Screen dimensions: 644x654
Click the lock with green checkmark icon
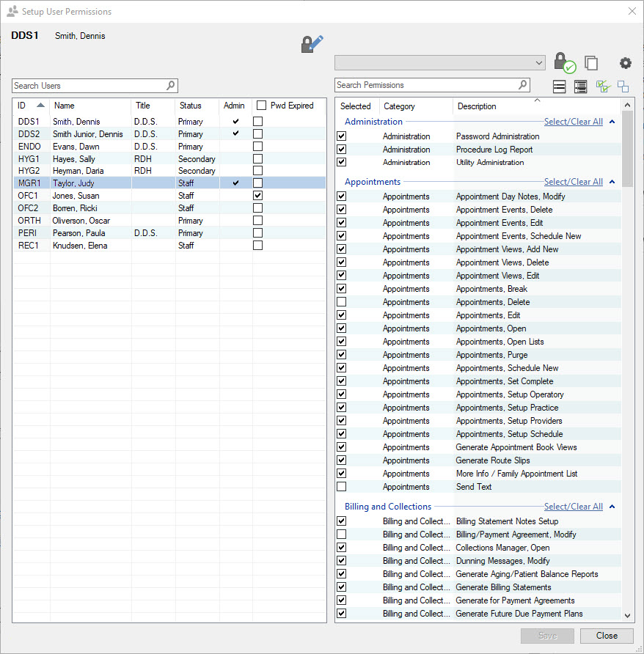click(565, 62)
